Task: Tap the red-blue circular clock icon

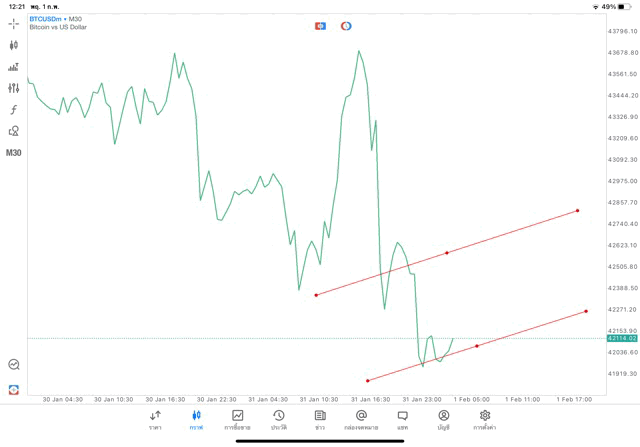Action: pos(346,25)
